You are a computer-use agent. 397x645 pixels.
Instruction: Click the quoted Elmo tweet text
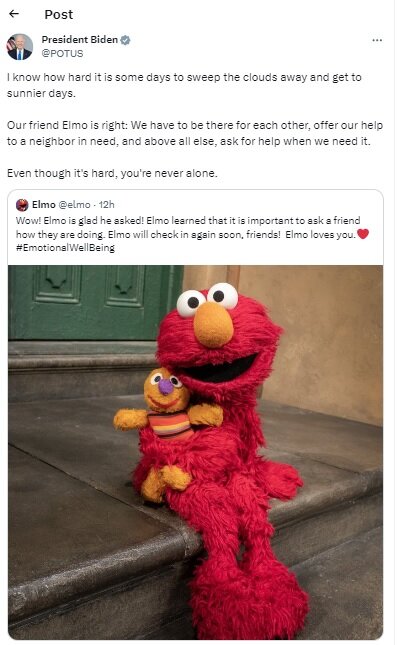(x=192, y=234)
